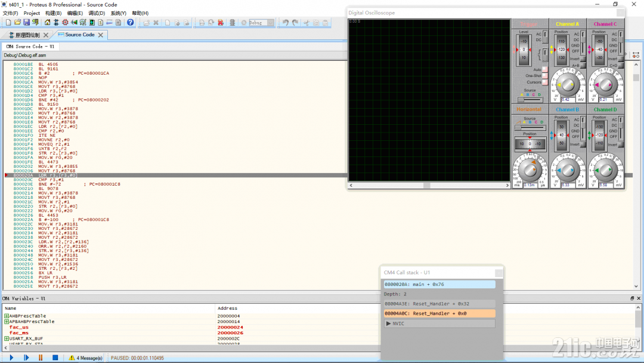
Task: Expand the NVIC entry in the call stack
Action: (389, 324)
